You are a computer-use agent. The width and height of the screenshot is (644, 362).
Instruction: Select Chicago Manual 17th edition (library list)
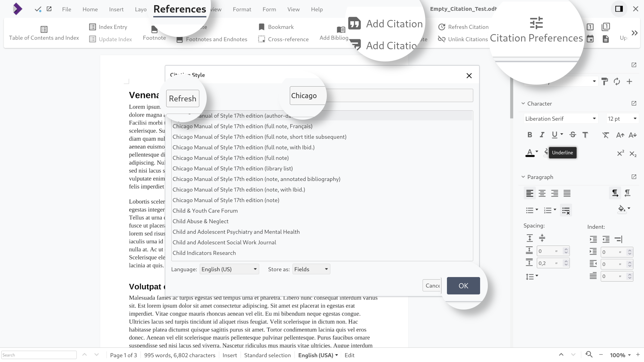[322, 169]
